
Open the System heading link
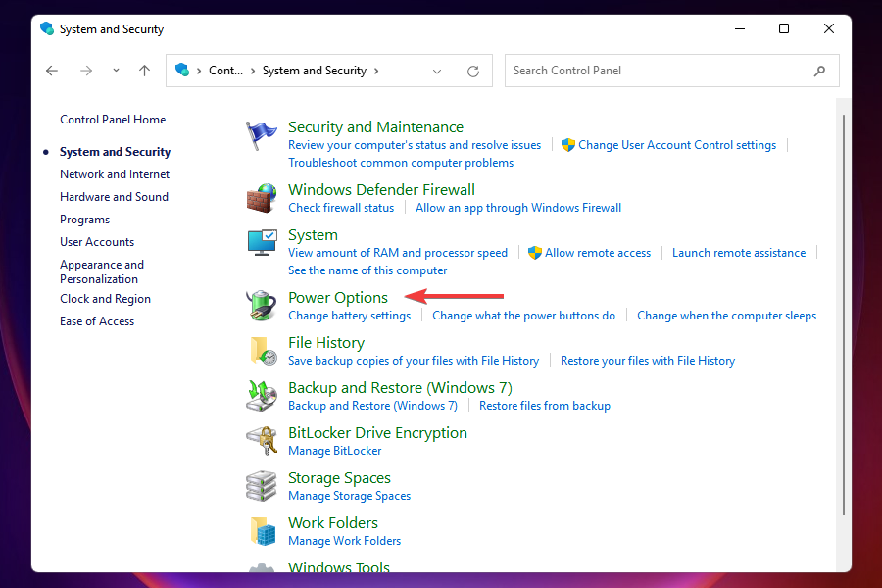tap(314, 234)
